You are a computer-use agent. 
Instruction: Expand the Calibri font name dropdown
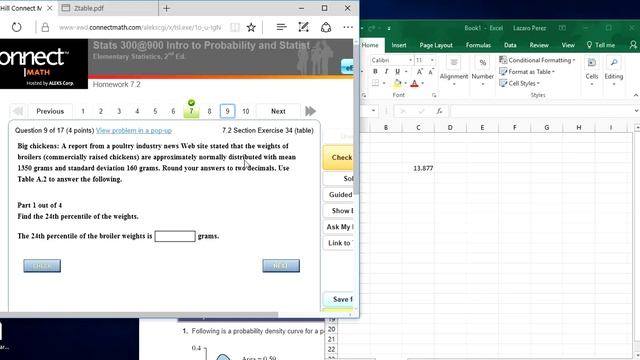pyautogui.click(x=410, y=60)
